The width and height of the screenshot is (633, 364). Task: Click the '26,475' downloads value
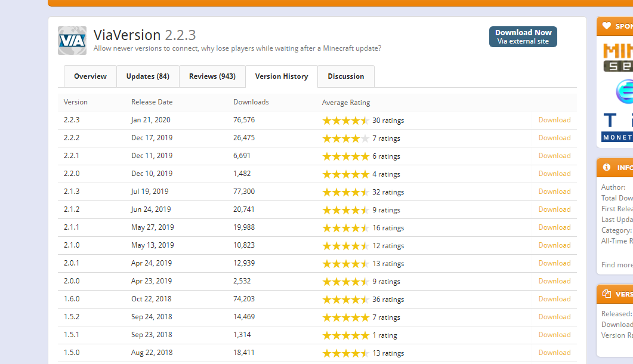click(244, 138)
